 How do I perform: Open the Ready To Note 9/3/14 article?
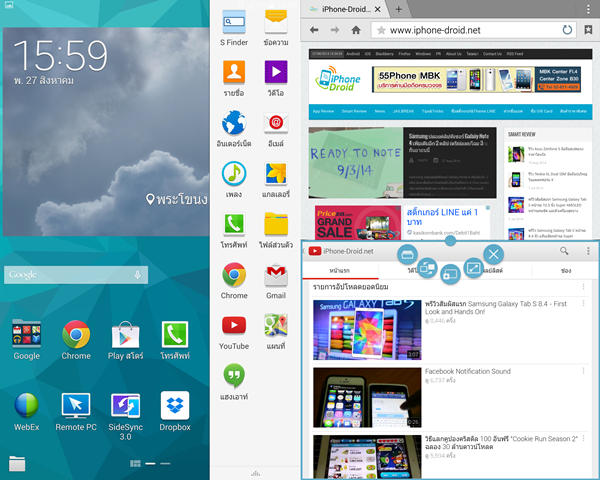403,163
